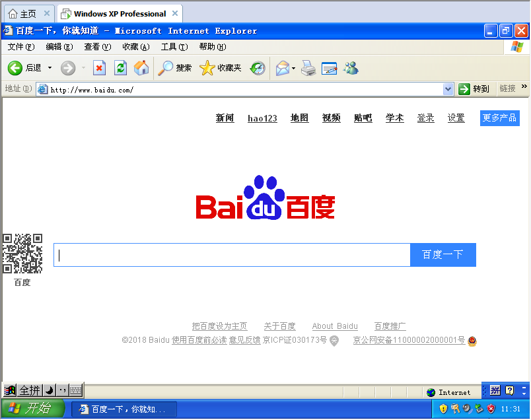
Task: Open the 工具(T) menu
Action: coord(174,47)
